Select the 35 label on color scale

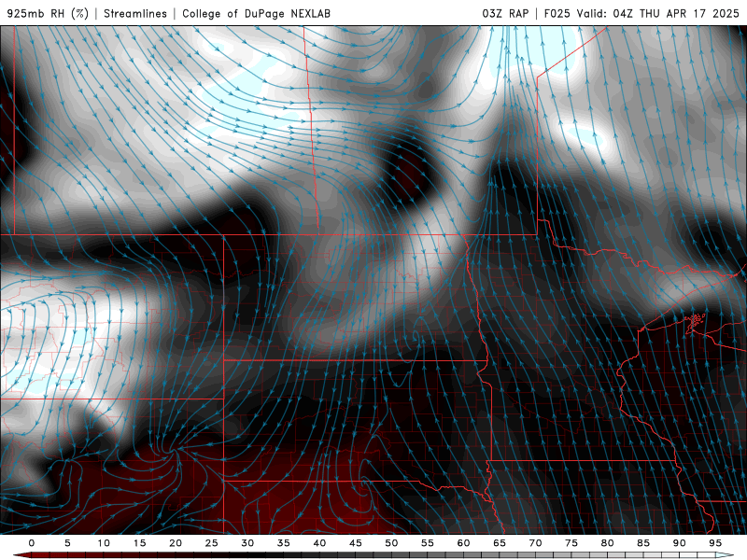point(284,543)
